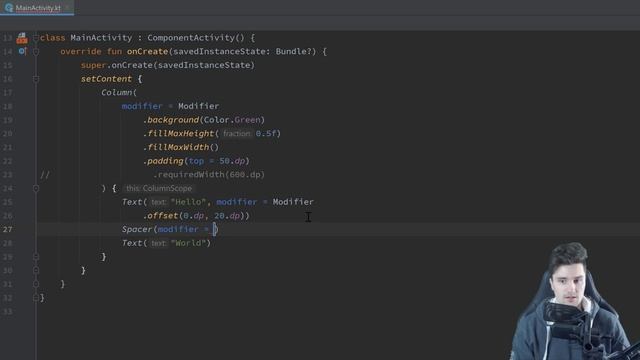This screenshot has width=640, height=360.
Task: Click the fold end marker on line 30
Action: (x=36, y=270)
